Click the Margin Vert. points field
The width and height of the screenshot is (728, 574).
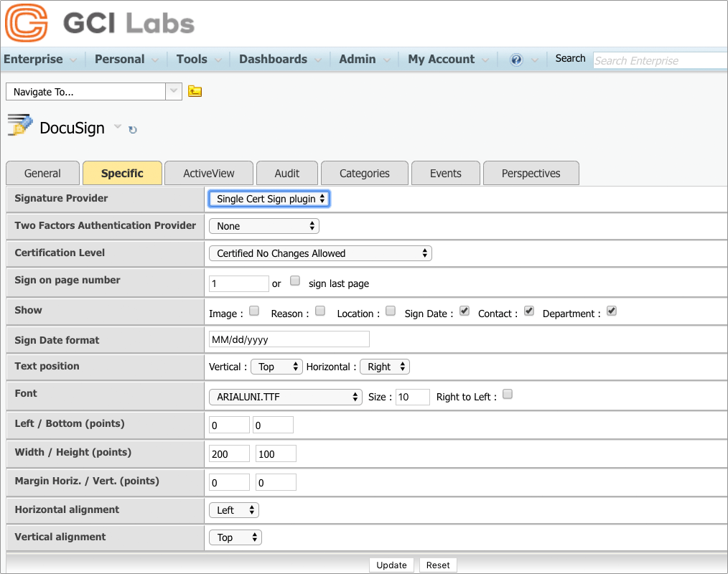(x=276, y=483)
